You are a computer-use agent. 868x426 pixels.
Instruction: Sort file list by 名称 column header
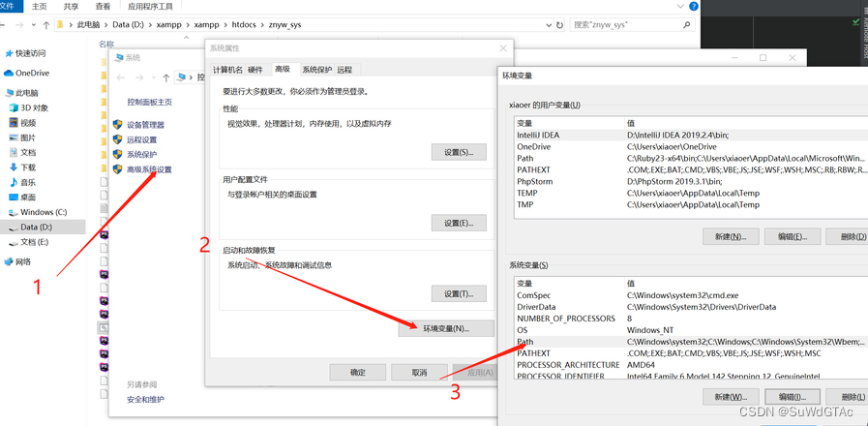pos(106,44)
